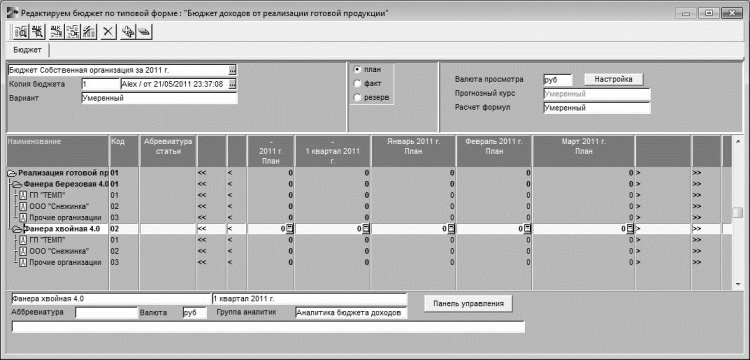
Task: Click the flowchart diagram toolbar icon
Action: [x=73, y=32]
